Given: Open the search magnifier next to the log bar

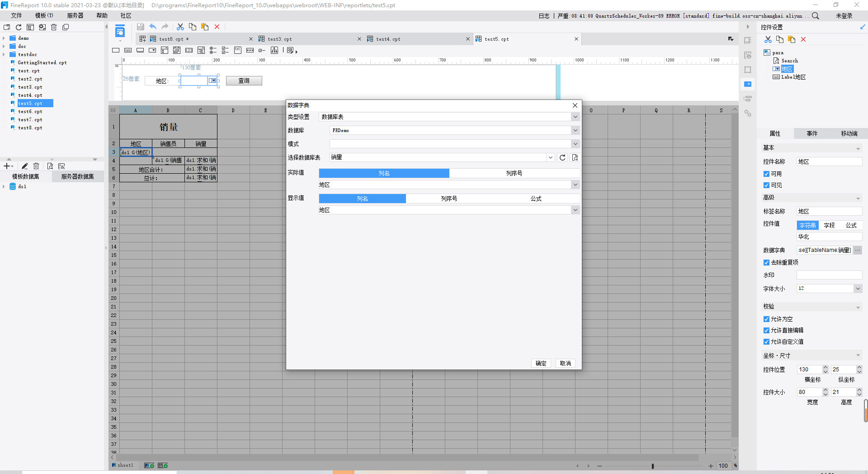Looking at the screenshot, I should pyautogui.click(x=816, y=16).
